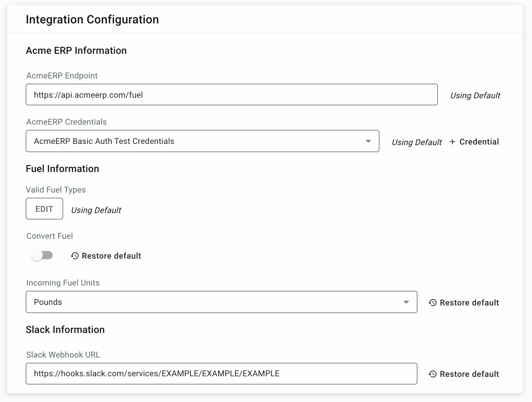Click the + Credential button
Viewport: 532px width, 402px height.
(474, 142)
